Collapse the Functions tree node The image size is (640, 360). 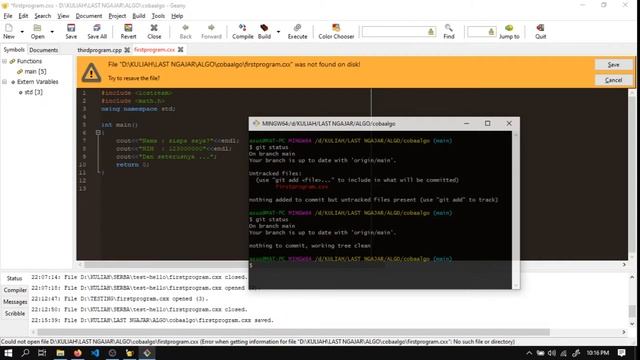click(x=4, y=61)
